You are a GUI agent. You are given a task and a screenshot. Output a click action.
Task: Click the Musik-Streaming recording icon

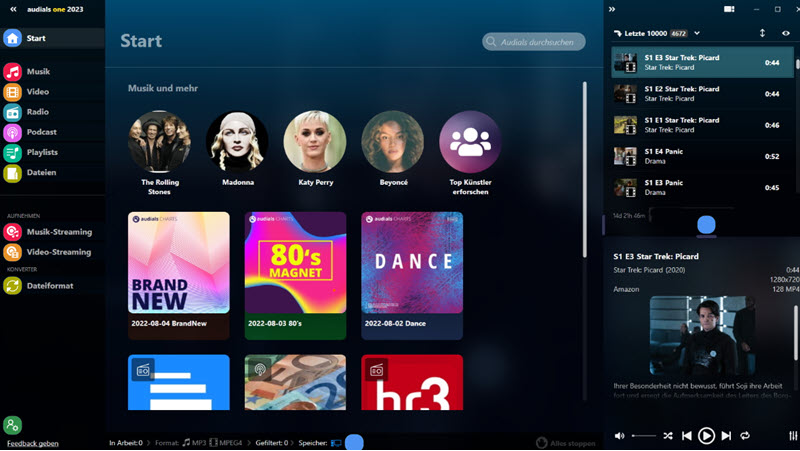(12, 232)
